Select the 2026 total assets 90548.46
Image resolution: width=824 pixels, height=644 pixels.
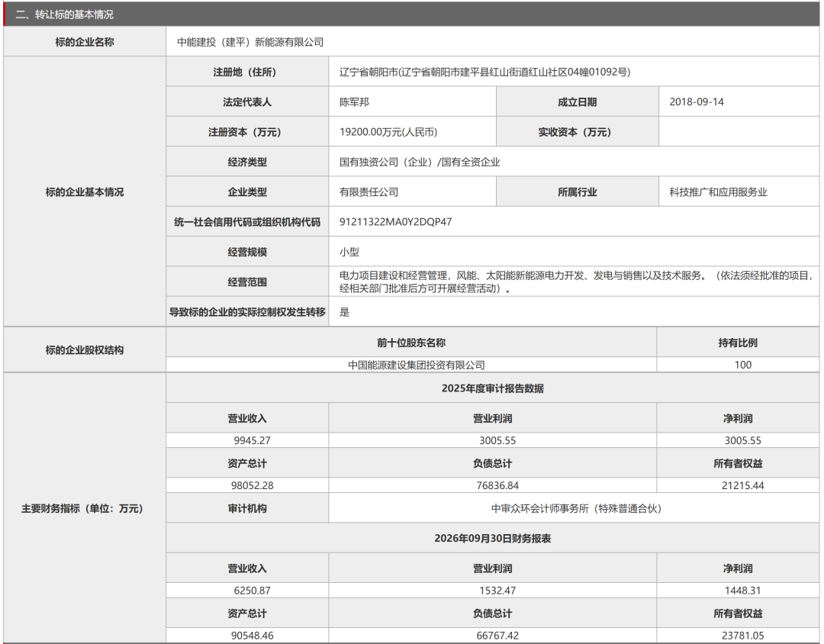click(253, 636)
